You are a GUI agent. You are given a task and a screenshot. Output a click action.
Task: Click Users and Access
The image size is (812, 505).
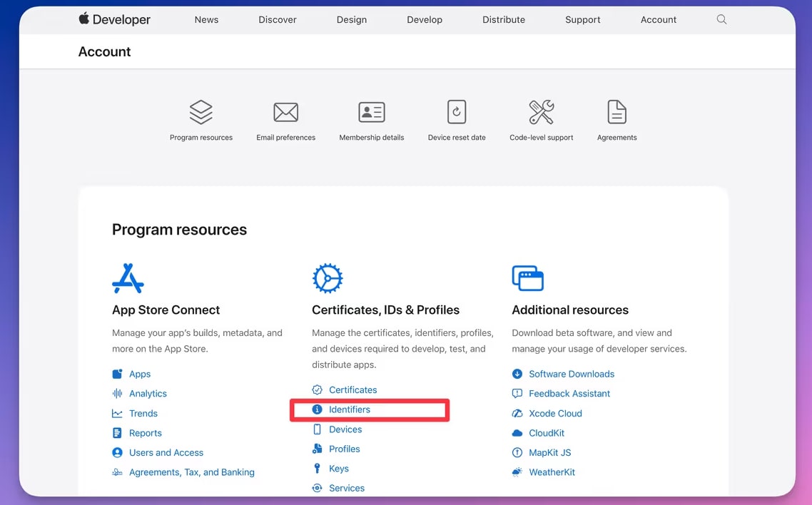(166, 452)
